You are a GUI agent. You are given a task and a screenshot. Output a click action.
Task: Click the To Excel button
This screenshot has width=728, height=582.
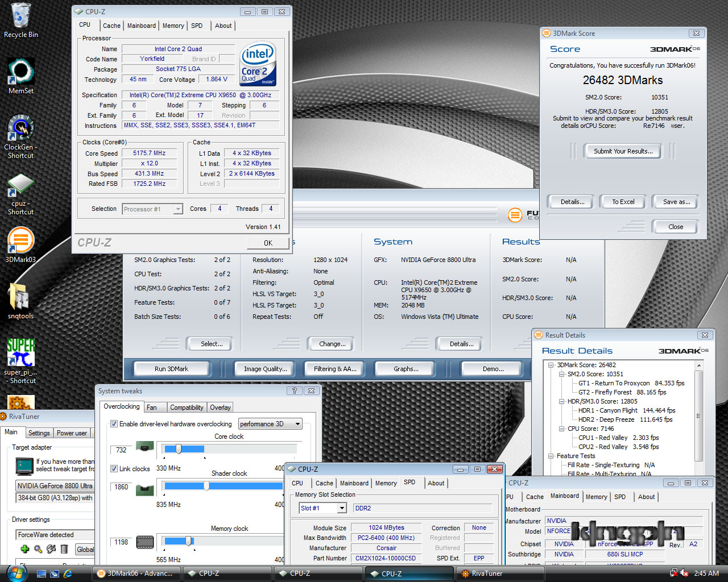(623, 202)
